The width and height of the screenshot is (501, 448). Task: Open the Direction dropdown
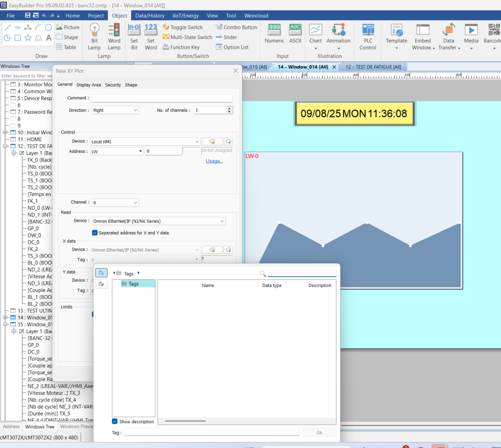[115, 110]
